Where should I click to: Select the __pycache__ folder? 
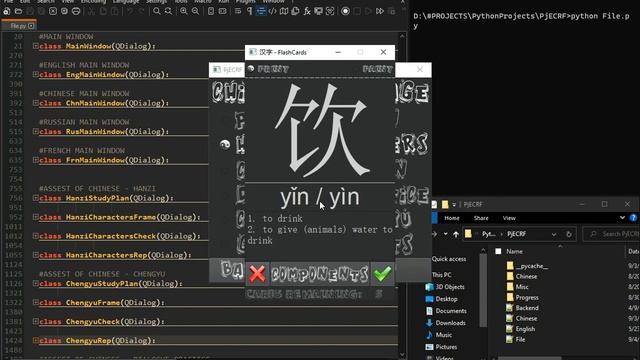coord(527,266)
